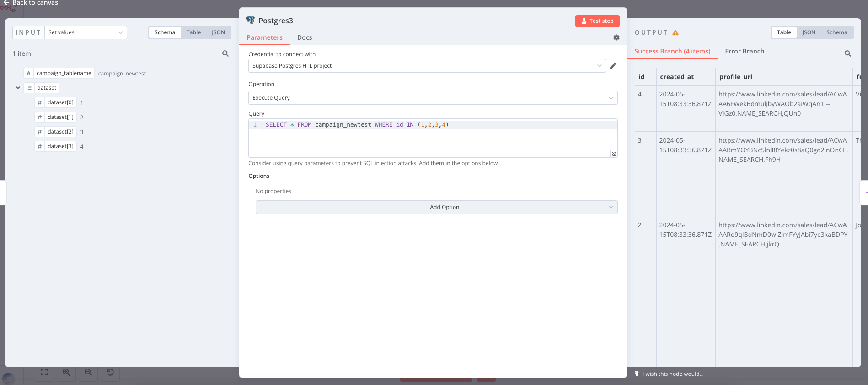
Task: Switch to the Docs tab
Action: tap(305, 37)
